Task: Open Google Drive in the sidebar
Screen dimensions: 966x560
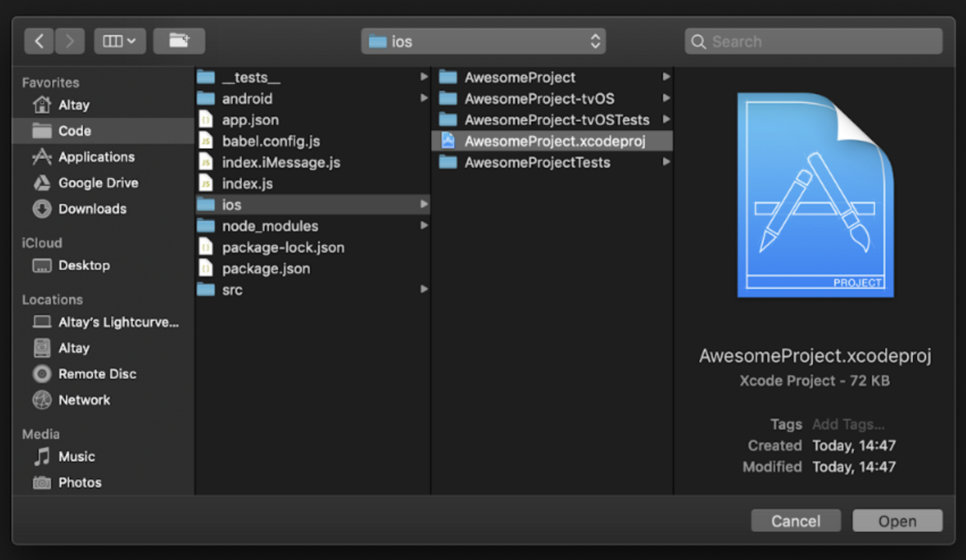Action: [103, 183]
